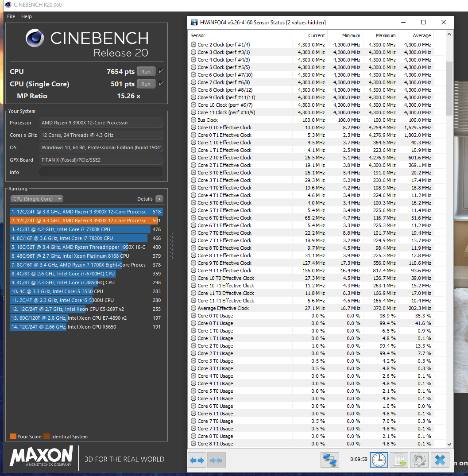Viewport: 468px width, 476px height.
Task: Click the Info input field
Action: click(x=101, y=172)
